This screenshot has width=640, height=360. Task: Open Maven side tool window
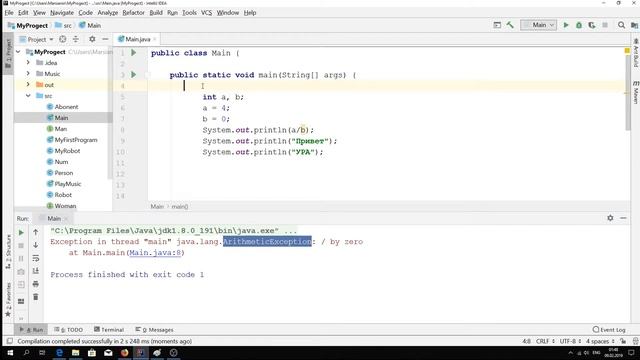click(x=636, y=92)
